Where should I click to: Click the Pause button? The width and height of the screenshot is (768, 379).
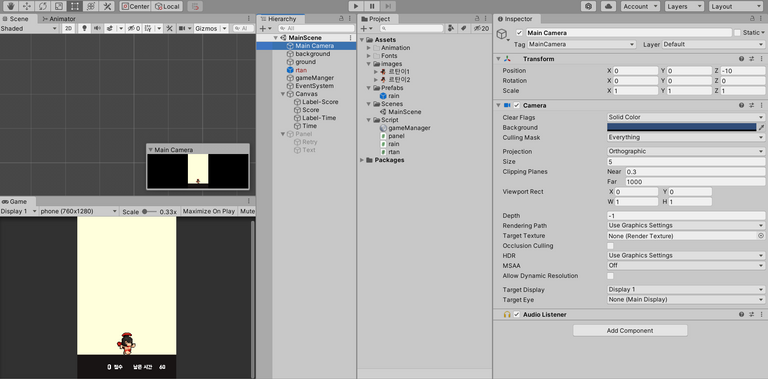[372, 6]
